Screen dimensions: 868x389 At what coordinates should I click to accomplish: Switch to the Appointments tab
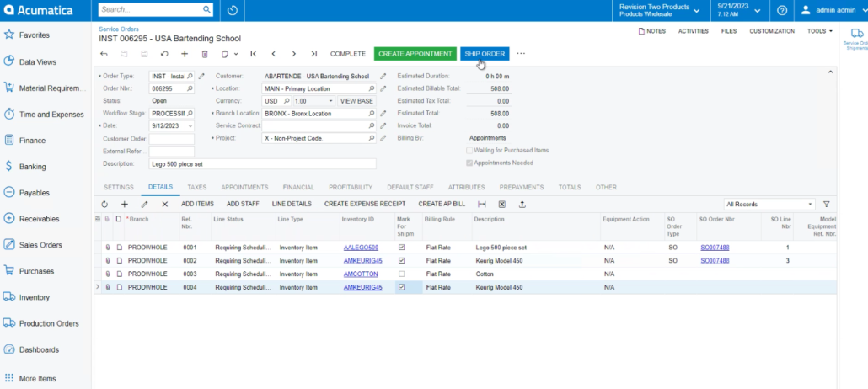[x=244, y=187]
